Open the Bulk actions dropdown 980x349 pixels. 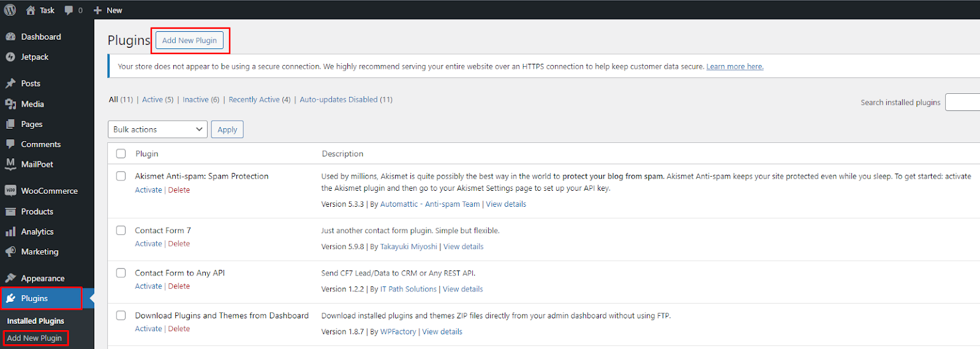pyautogui.click(x=157, y=129)
